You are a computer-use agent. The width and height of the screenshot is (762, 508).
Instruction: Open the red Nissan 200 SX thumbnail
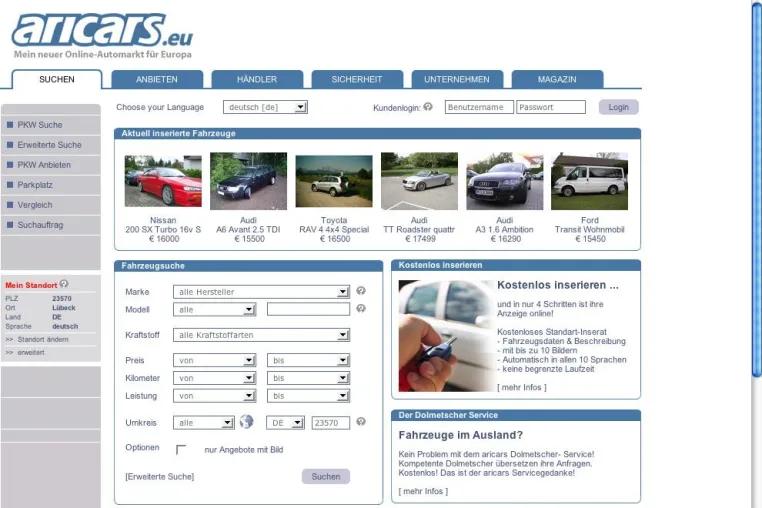point(163,181)
